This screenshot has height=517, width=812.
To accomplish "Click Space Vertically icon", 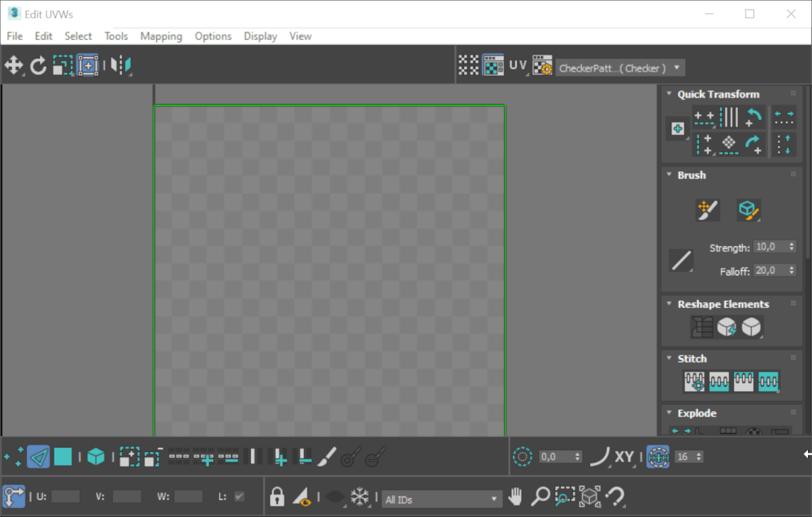I will 784,144.
